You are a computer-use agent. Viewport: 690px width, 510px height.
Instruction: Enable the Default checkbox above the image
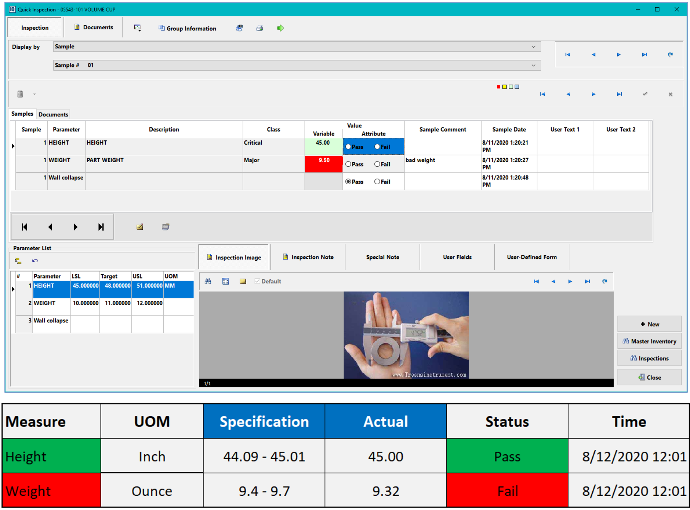click(x=256, y=281)
